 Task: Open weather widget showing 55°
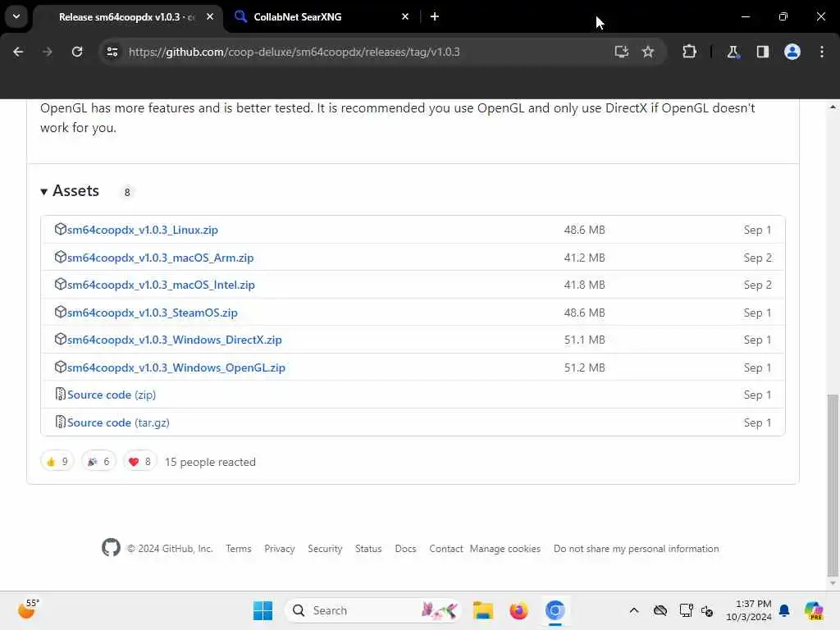[28, 609]
